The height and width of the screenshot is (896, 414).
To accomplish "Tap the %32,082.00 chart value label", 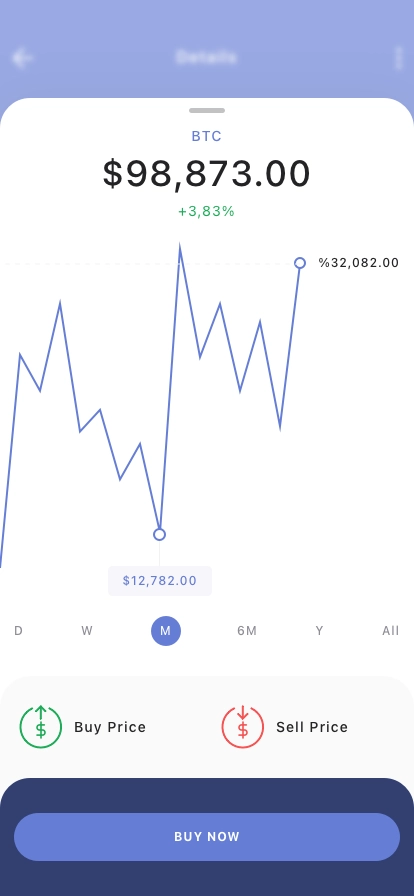I will click(x=359, y=263).
